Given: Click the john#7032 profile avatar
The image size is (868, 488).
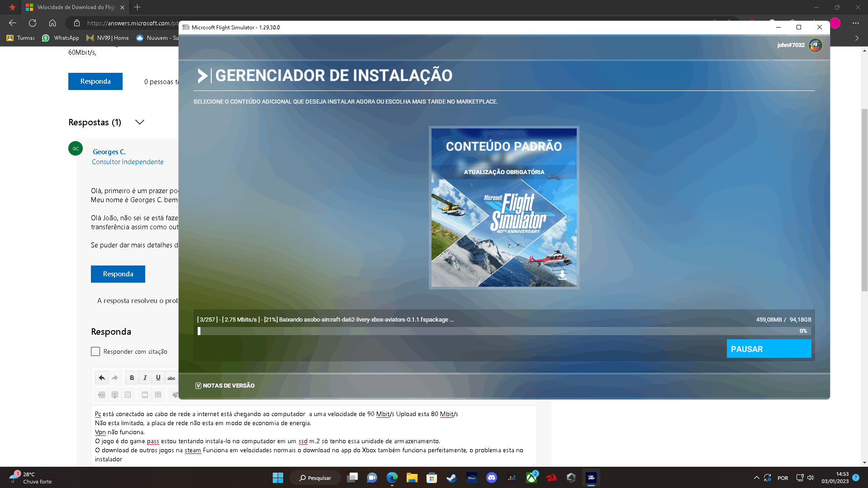Looking at the screenshot, I should click(815, 45).
